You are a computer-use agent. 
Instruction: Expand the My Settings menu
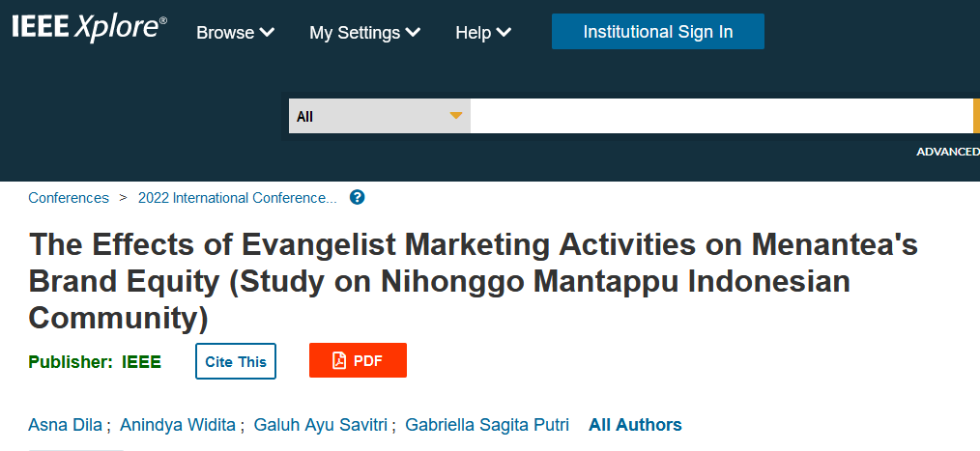(365, 33)
